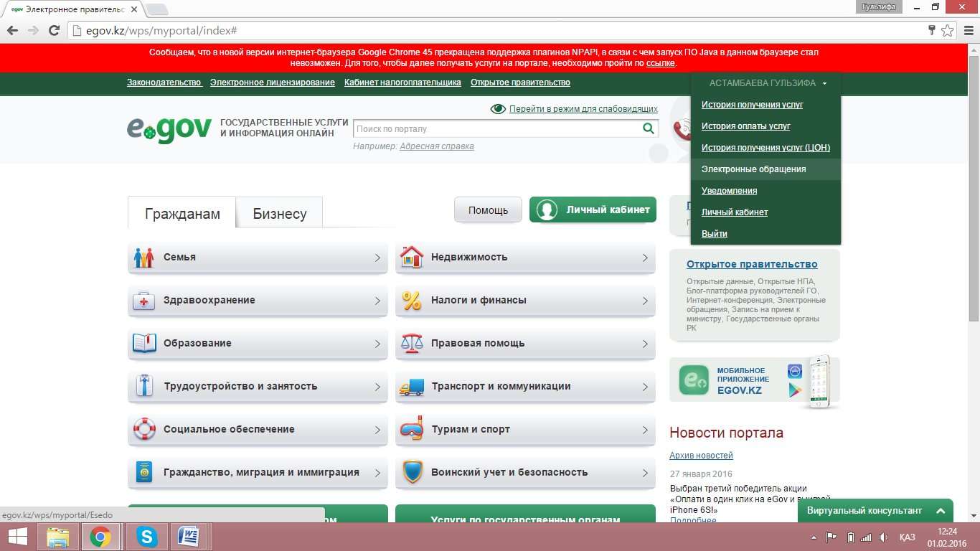980x551 pixels.
Task: Open Кабинет налогоплательщика link
Action: pyautogui.click(x=402, y=83)
